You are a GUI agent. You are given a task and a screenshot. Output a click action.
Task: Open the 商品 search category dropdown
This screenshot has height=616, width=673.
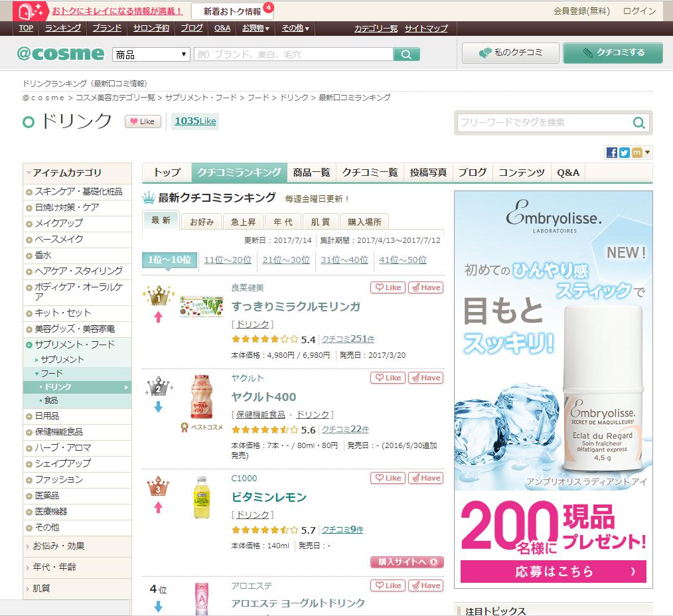(x=151, y=54)
